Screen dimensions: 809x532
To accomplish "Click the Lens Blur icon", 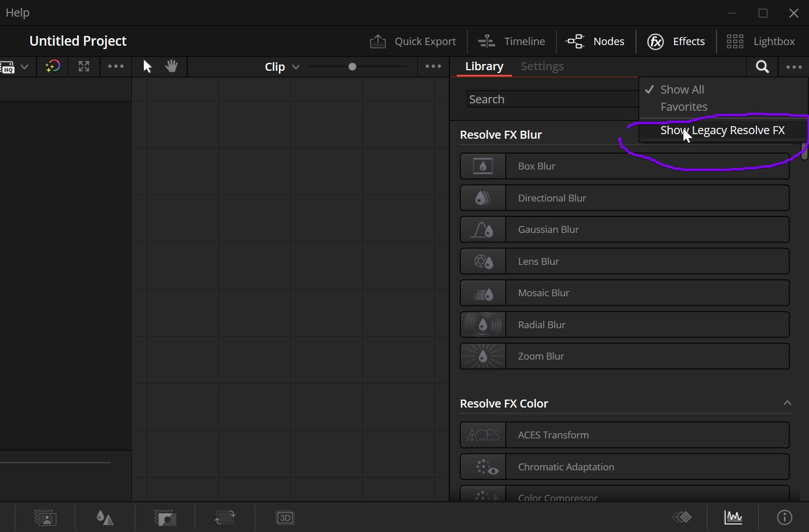I will 483,261.
